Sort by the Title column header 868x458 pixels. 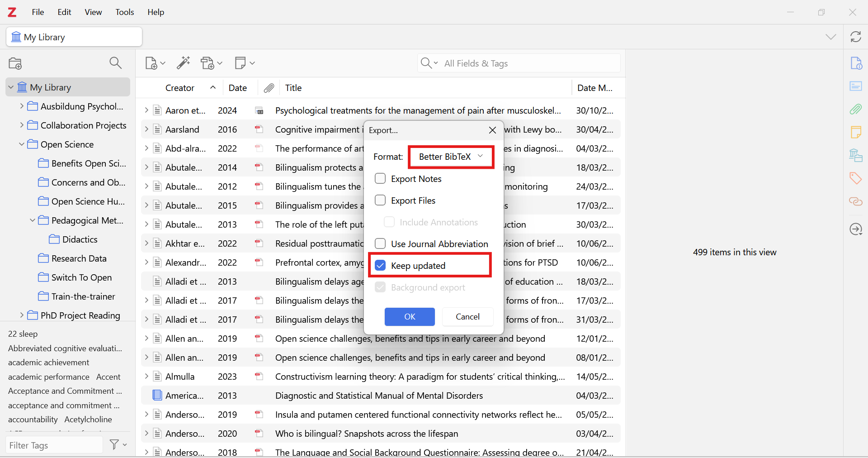426,88
